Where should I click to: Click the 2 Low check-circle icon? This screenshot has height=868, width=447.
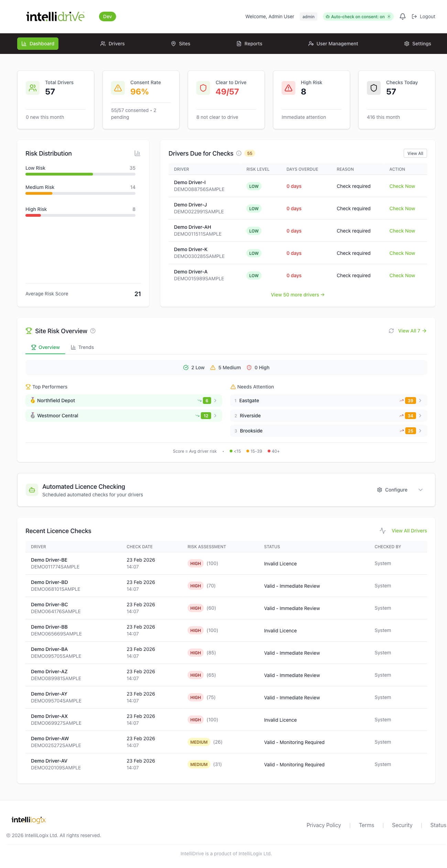186,368
